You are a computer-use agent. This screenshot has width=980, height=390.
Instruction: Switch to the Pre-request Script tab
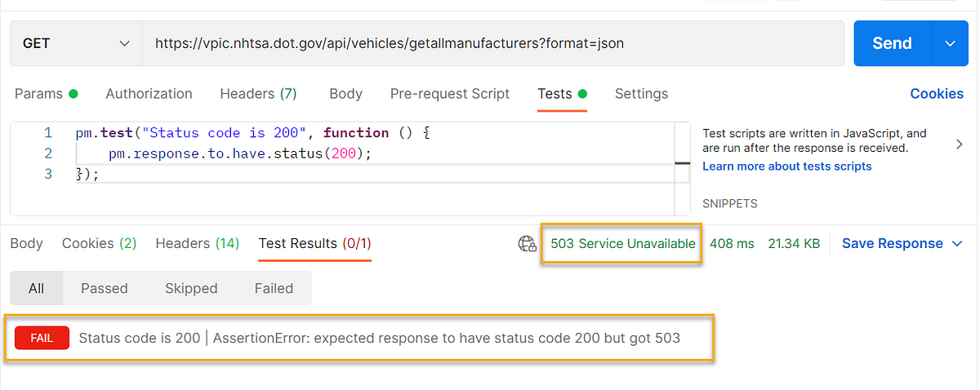[449, 94]
